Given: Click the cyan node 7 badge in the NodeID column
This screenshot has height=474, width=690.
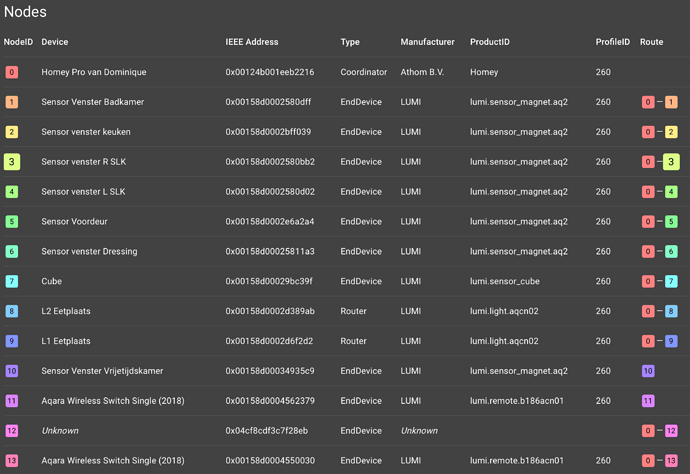Looking at the screenshot, I should pos(12,281).
